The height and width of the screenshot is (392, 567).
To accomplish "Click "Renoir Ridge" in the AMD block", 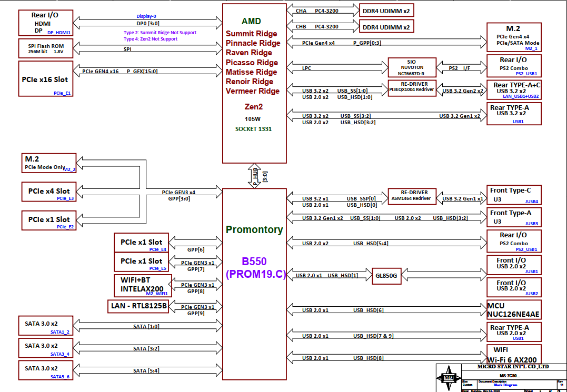I will 250,81.
